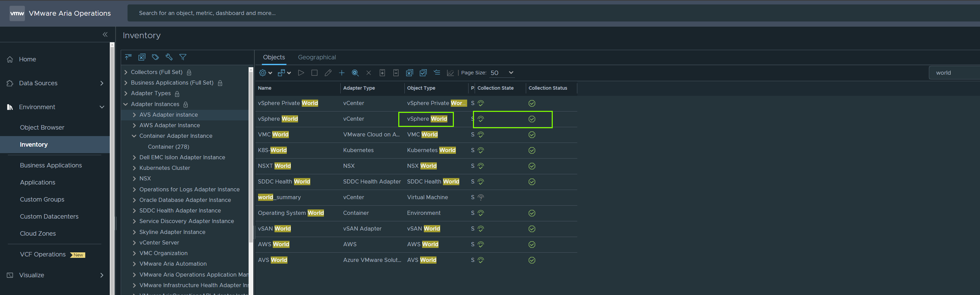This screenshot has width=980, height=295.
Task: Collapse the left navigation with double-chevron icon
Action: (105, 35)
